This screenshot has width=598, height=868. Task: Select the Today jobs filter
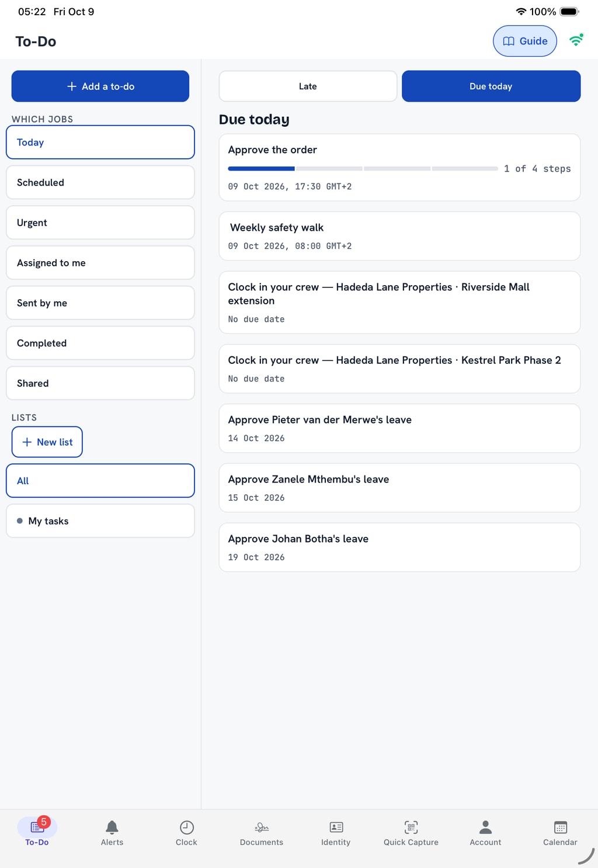100,142
